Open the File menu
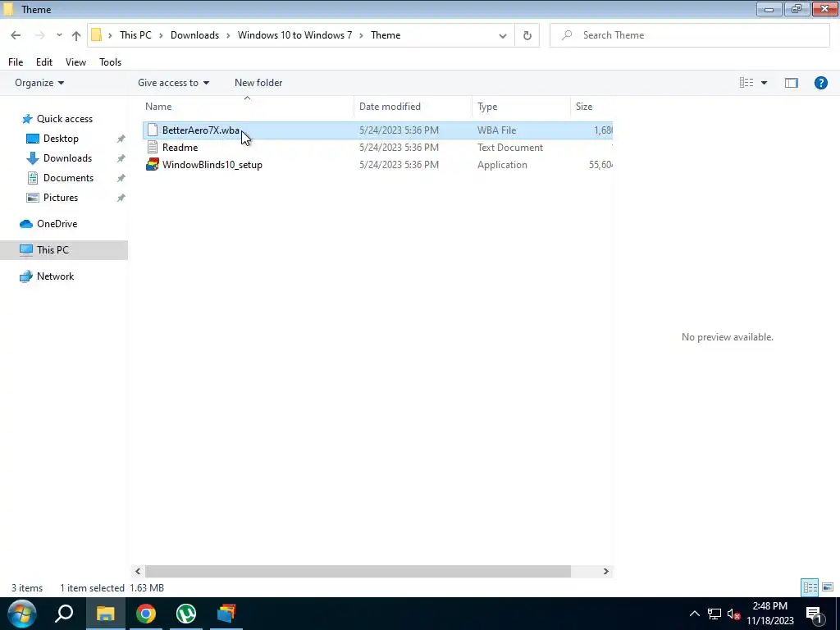Screen dimensions: 840x630 click(x=16, y=62)
